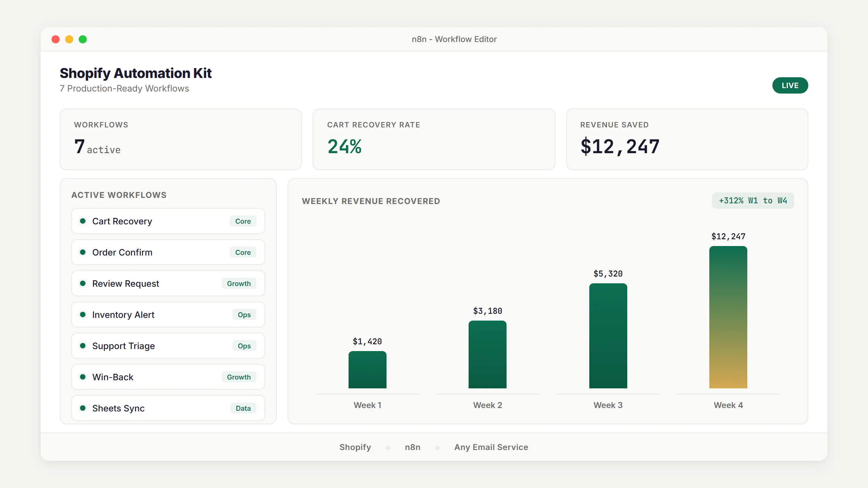Screen dimensions: 868x488
Task: Click the Ops tag on Support Triage
Action: [x=244, y=346]
